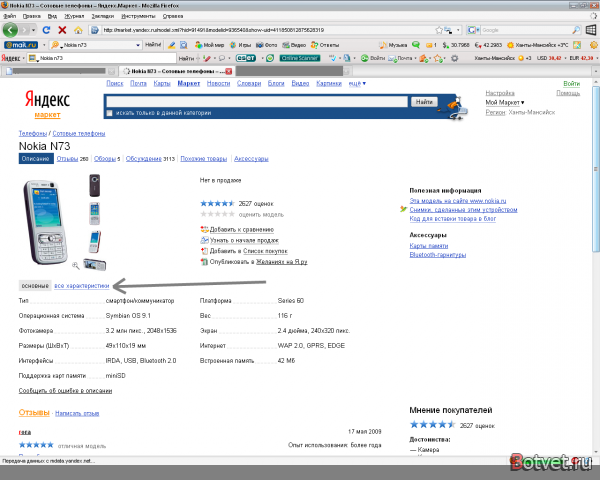Stop loading with the red X icon
The width and height of the screenshot is (600, 480).
click(x=62, y=30)
